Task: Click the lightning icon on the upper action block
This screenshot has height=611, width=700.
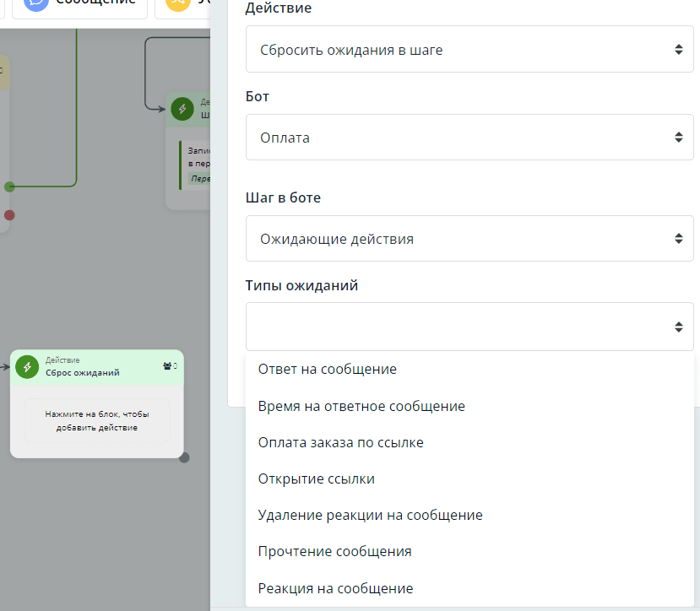Action: click(x=182, y=109)
